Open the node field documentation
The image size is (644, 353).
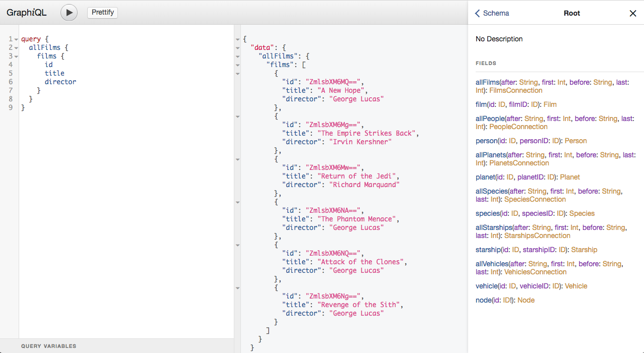[x=484, y=300]
